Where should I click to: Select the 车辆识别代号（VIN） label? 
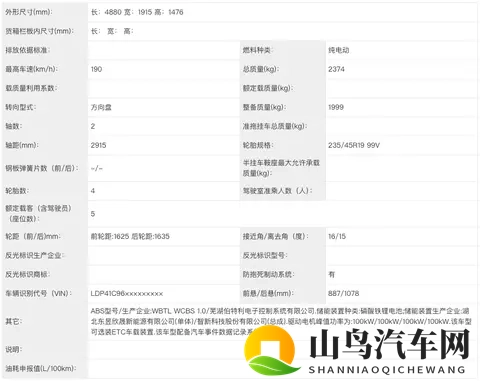pyautogui.click(x=38, y=294)
